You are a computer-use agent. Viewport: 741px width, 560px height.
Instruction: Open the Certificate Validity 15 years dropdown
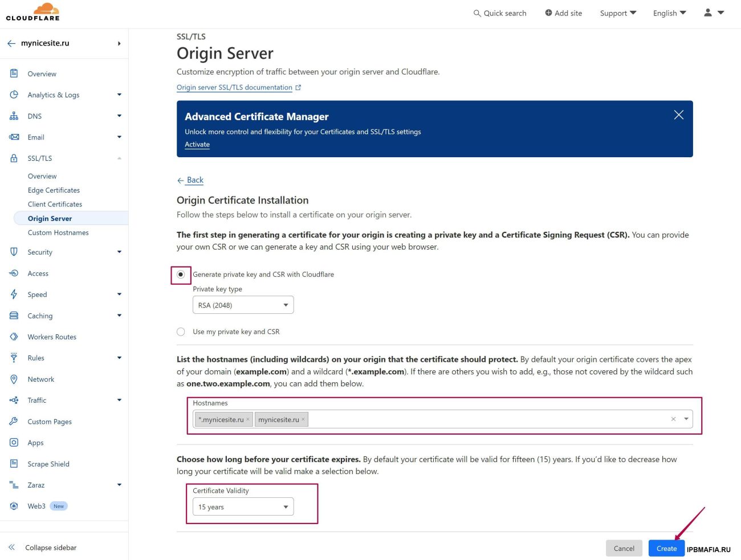[x=243, y=507]
